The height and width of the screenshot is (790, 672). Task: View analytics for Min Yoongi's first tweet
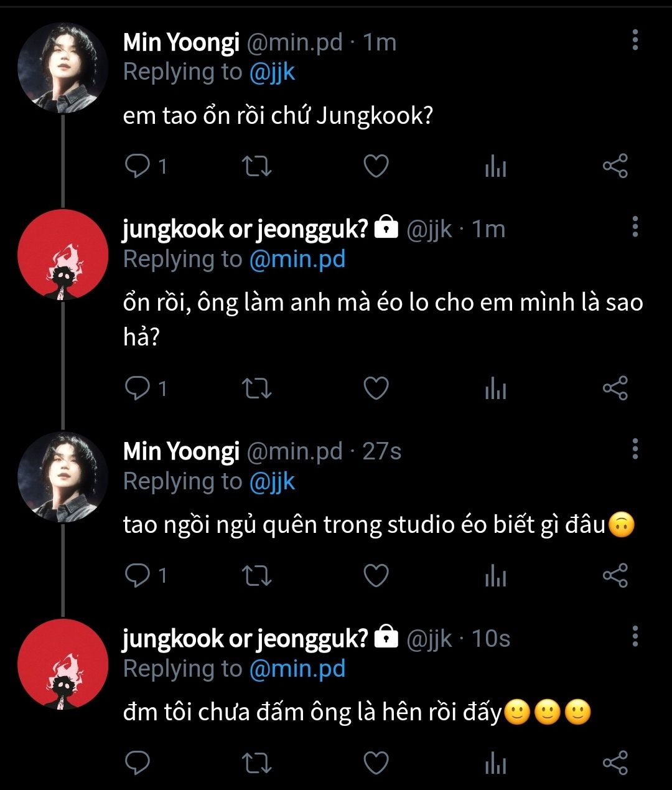click(495, 167)
